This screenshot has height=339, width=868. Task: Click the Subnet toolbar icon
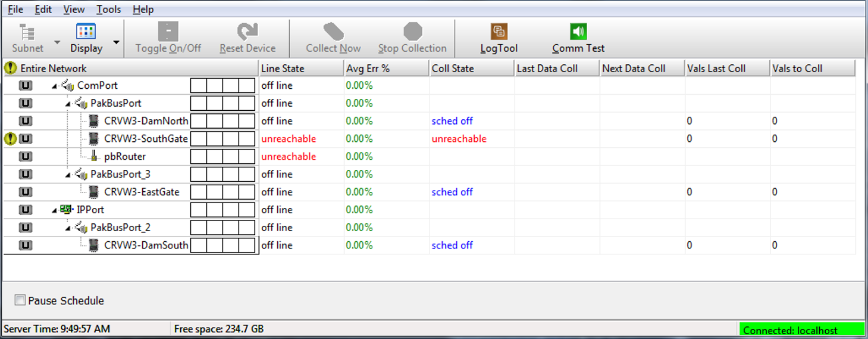click(x=27, y=32)
